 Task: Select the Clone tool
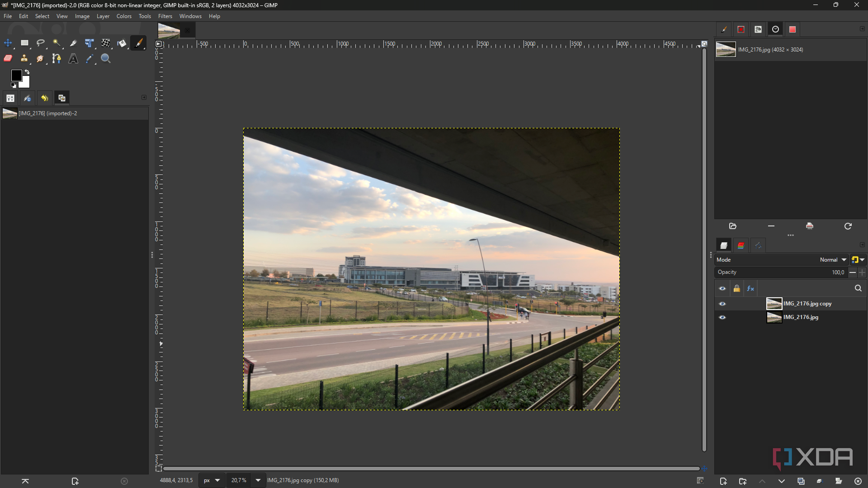click(x=24, y=58)
